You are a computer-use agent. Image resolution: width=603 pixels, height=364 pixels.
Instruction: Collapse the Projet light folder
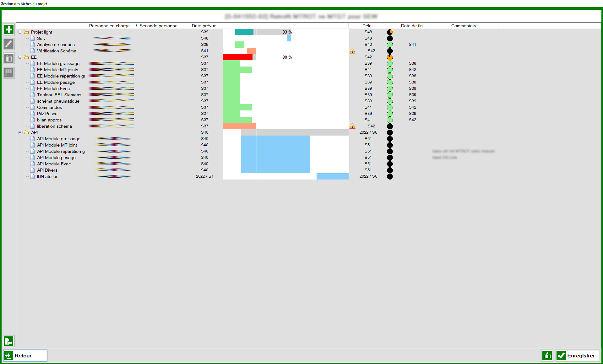[20, 32]
